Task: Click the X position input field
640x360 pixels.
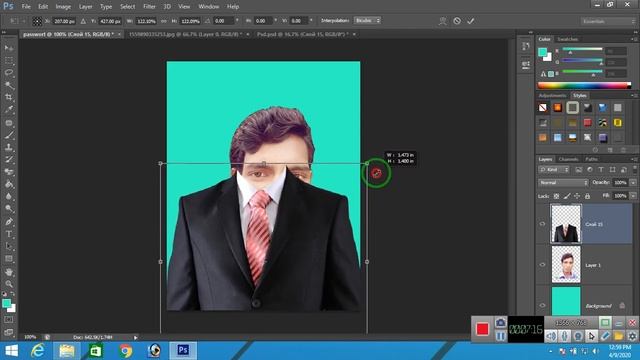Action: point(64,21)
